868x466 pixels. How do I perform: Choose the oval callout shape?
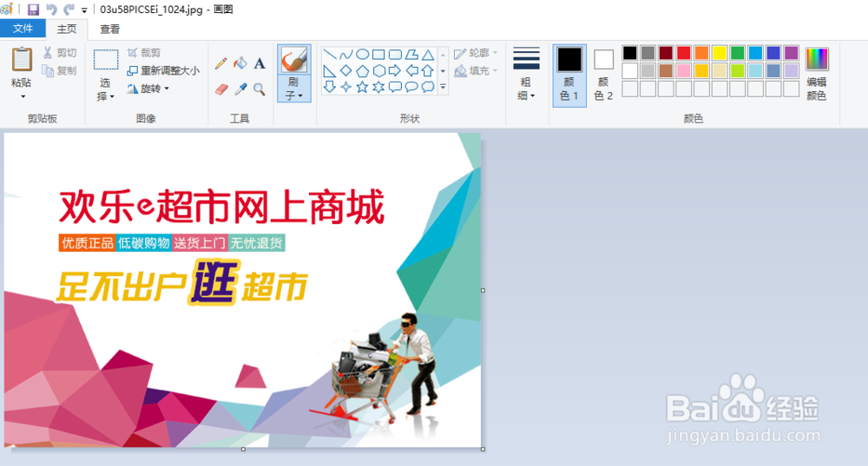click(411, 87)
